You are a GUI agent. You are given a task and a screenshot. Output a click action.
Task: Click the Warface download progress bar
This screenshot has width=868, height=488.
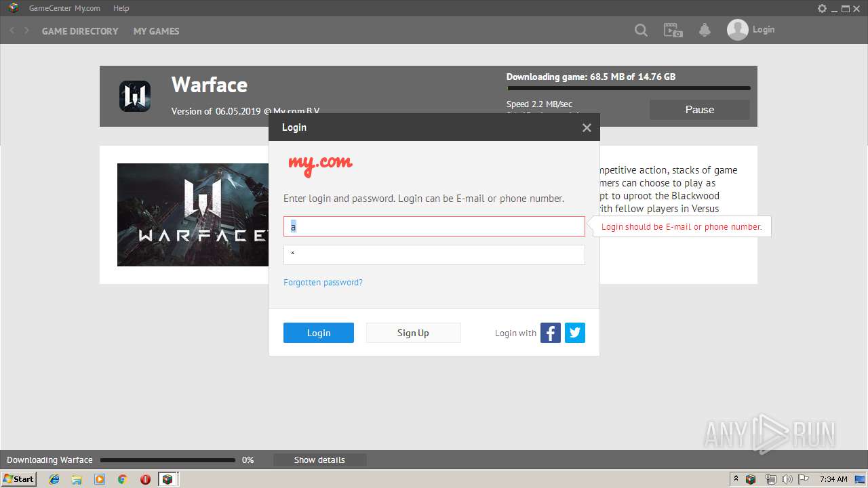tap(628, 88)
